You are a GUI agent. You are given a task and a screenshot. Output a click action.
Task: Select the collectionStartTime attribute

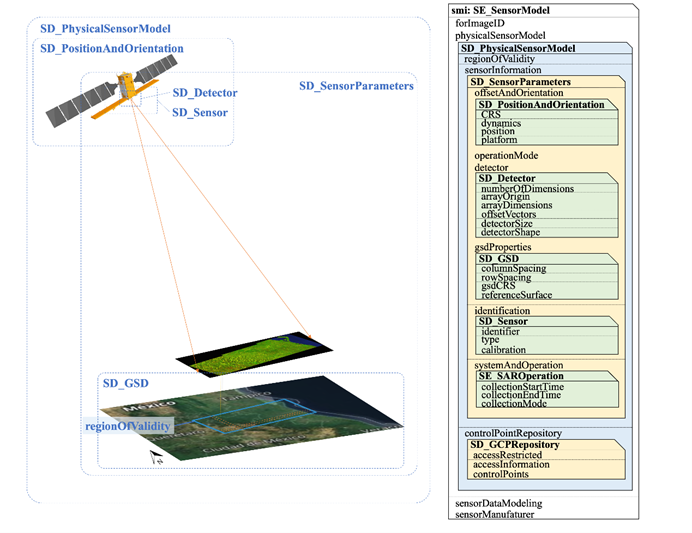[x=522, y=387]
